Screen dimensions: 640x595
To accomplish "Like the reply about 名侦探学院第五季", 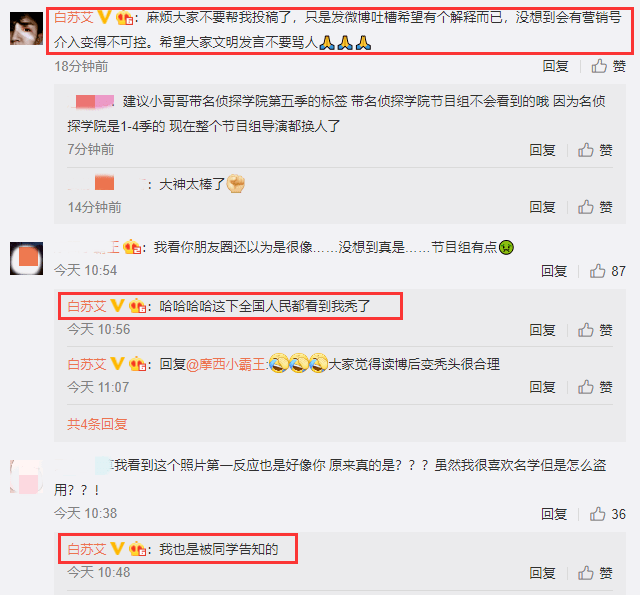I will (x=595, y=150).
